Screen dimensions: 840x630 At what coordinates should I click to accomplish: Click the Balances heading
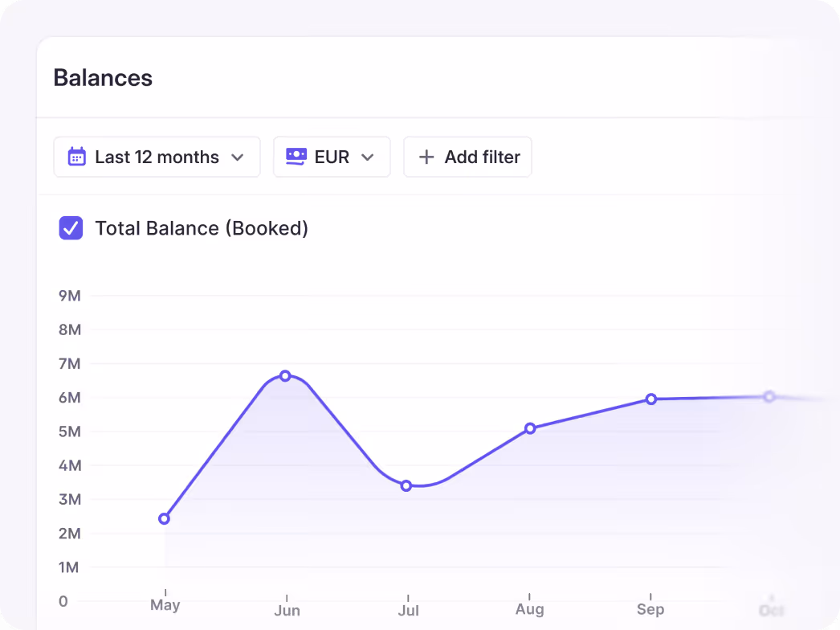point(103,78)
